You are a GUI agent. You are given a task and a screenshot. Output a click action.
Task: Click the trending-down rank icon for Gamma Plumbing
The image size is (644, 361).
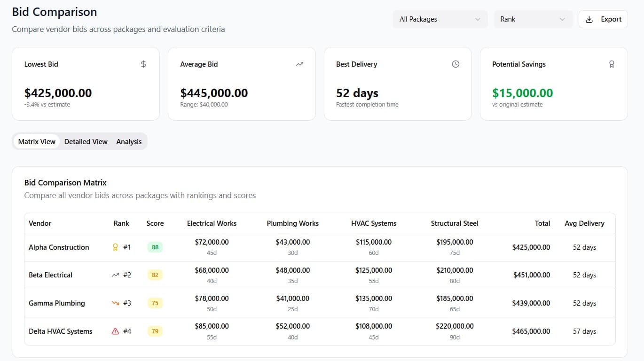(115, 303)
